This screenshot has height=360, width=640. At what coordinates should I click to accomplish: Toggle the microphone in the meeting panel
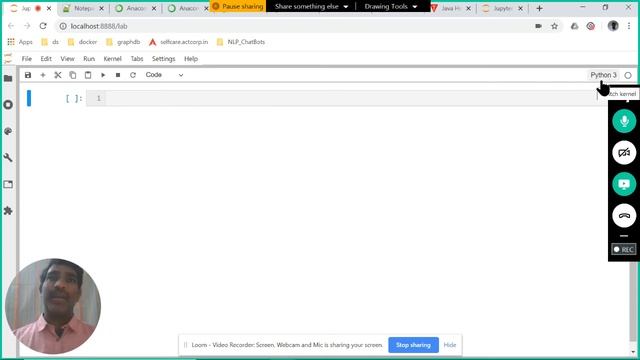click(x=624, y=121)
